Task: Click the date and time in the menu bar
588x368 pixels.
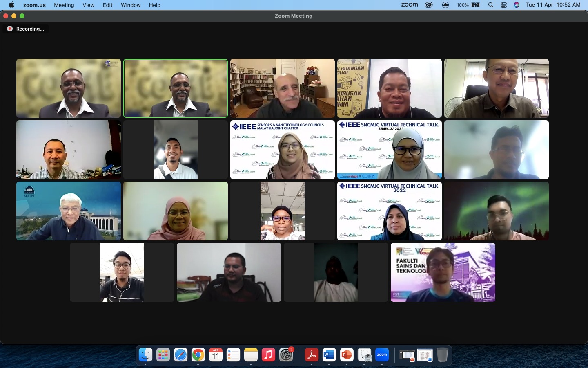Action: [x=553, y=5]
